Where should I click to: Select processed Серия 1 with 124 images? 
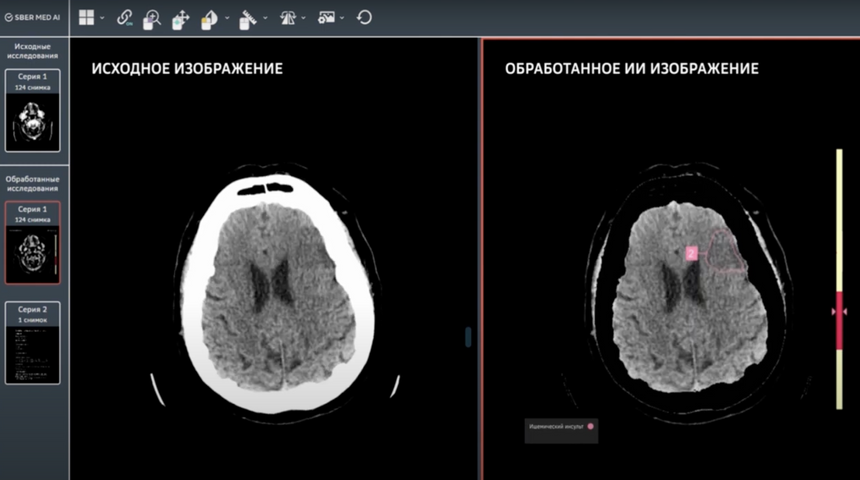pyautogui.click(x=33, y=243)
